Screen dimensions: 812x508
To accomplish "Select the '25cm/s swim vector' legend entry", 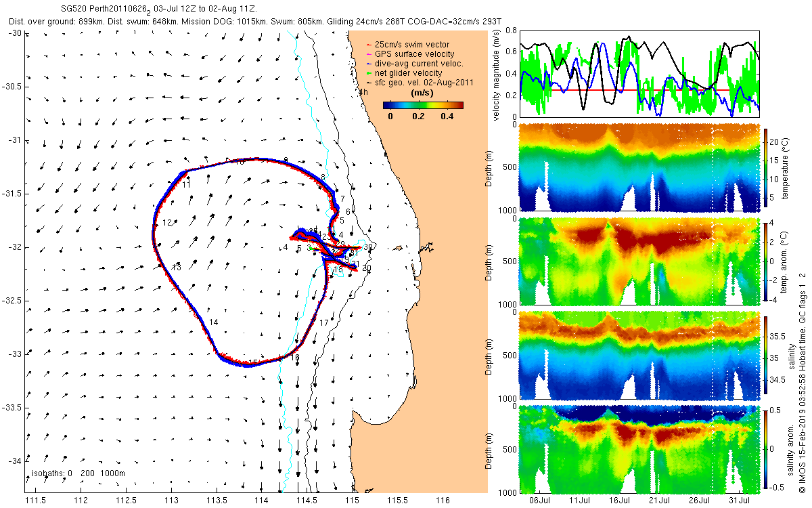I will 407,45.
